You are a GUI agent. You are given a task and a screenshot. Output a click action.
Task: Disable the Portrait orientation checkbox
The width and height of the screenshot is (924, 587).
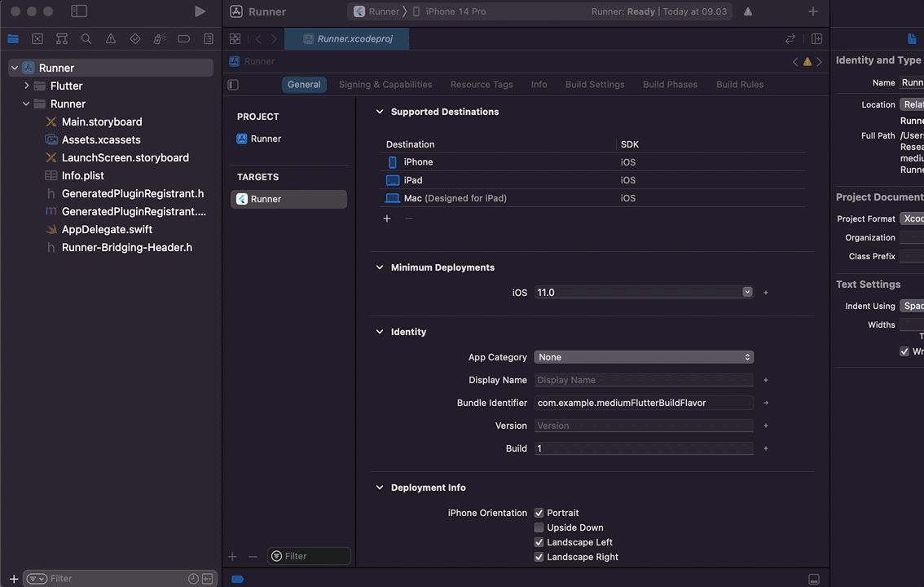pyautogui.click(x=539, y=513)
